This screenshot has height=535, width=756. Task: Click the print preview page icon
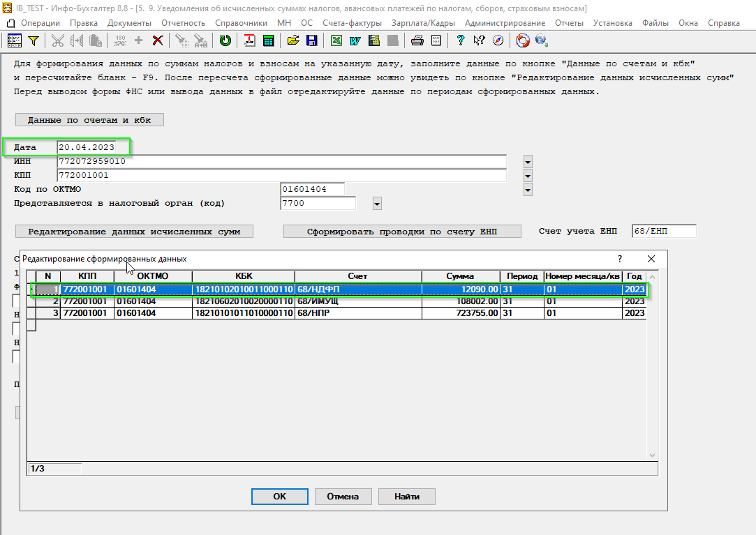pyautogui.click(x=436, y=41)
